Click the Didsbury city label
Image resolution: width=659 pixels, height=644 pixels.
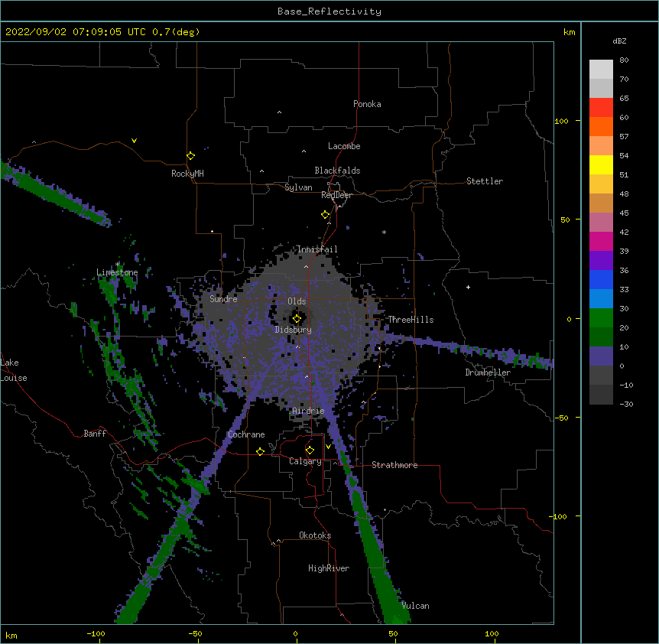pyautogui.click(x=294, y=330)
